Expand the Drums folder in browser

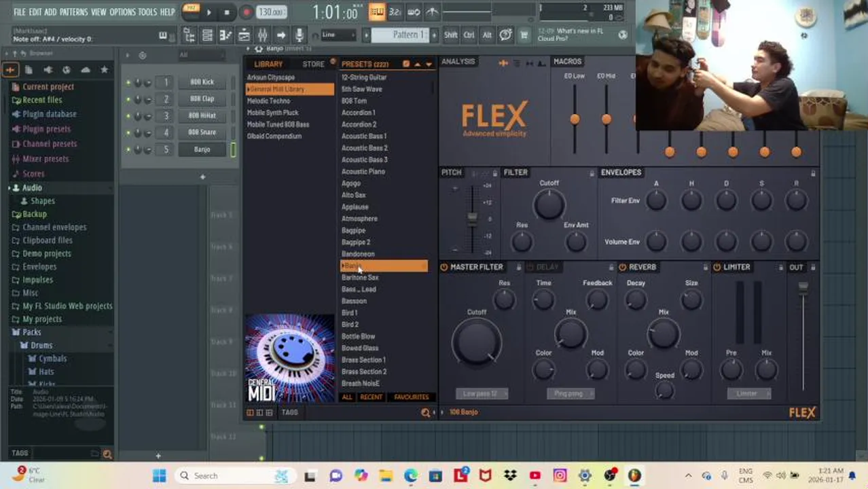click(x=41, y=345)
